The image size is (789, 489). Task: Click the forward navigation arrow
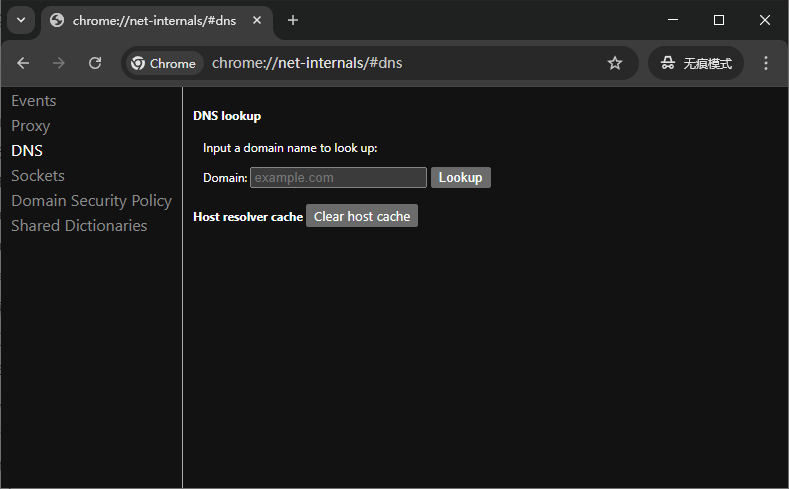59,63
